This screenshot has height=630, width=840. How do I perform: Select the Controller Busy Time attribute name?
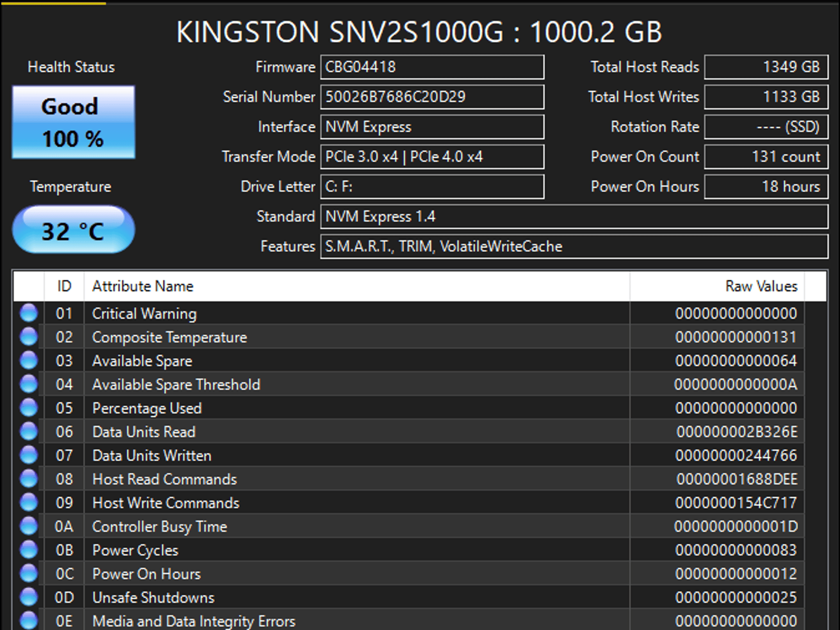click(x=160, y=527)
